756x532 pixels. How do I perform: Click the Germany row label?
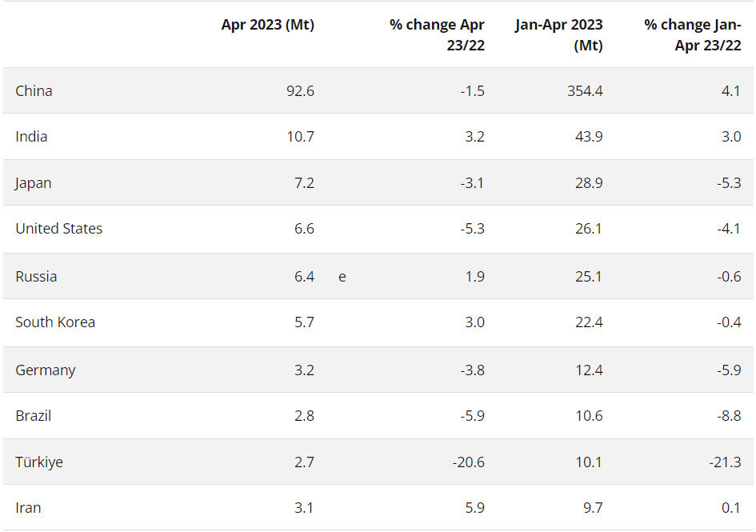tap(45, 370)
